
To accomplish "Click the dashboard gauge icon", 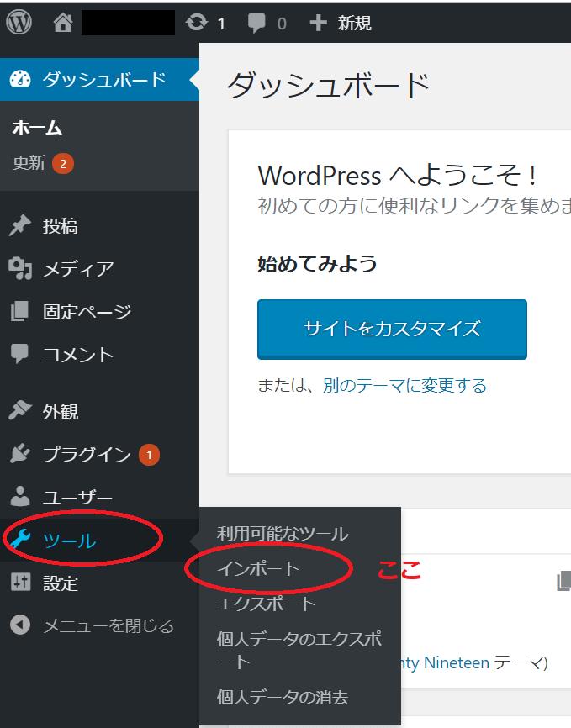I will tap(20, 79).
